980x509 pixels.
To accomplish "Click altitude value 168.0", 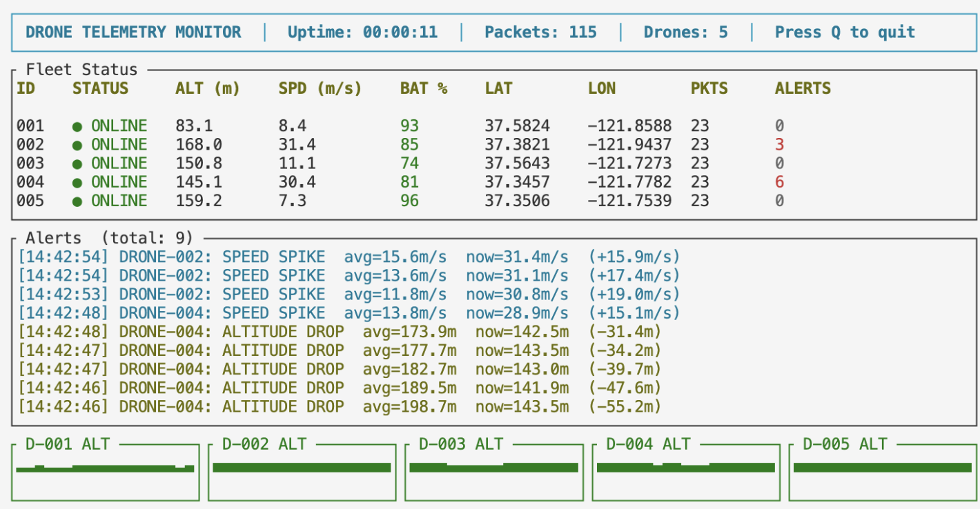I will pyautogui.click(x=199, y=145).
